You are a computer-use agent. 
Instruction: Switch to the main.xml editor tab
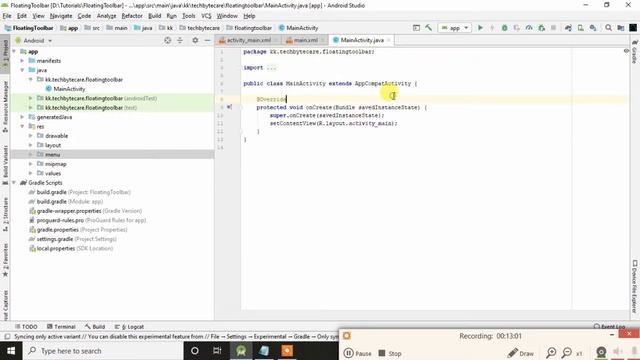305,40
